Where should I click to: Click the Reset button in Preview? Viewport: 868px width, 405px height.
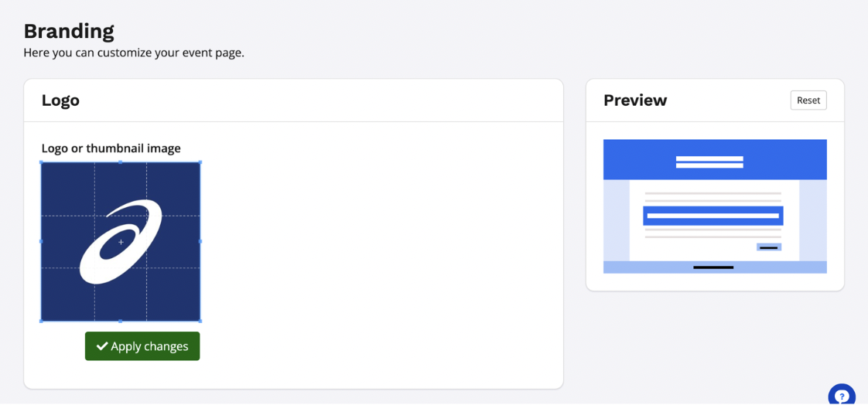tap(808, 100)
